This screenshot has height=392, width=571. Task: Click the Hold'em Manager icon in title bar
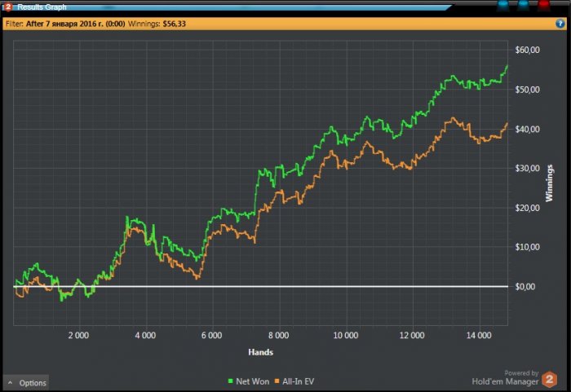(7, 7)
